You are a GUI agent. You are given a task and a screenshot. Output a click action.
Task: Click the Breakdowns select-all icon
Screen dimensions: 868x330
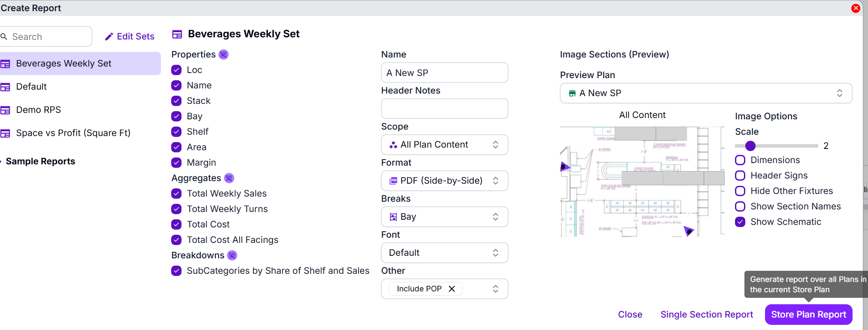(232, 255)
